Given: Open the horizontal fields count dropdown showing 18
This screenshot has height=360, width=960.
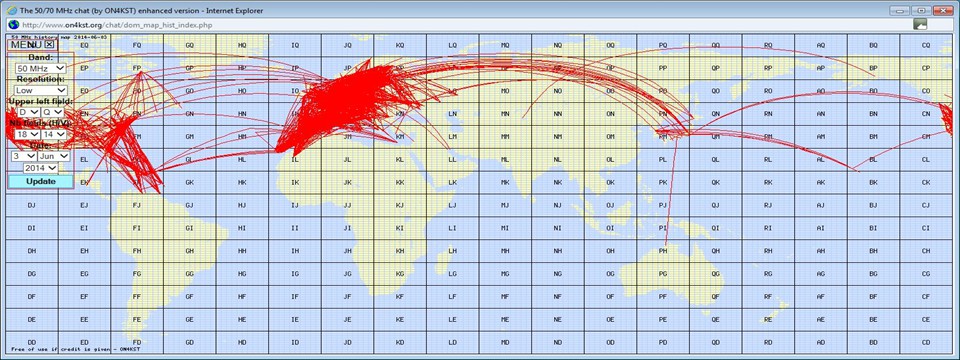Looking at the screenshot, I should pos(28,134).
